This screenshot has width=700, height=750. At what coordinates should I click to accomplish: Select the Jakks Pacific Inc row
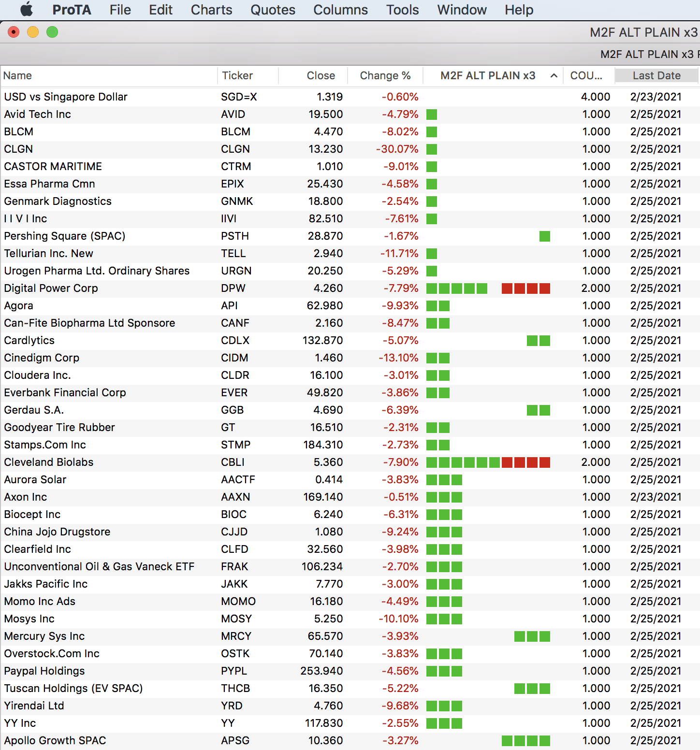point(350,584)
